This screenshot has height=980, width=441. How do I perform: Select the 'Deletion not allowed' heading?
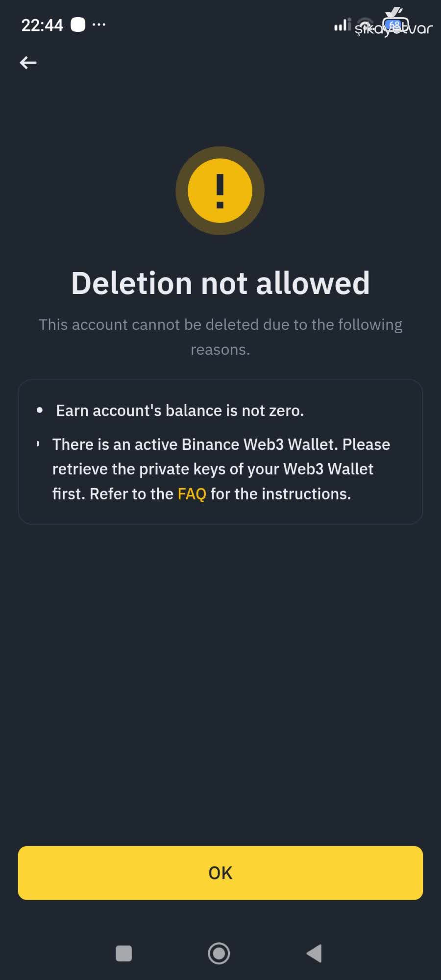[220, 283]
